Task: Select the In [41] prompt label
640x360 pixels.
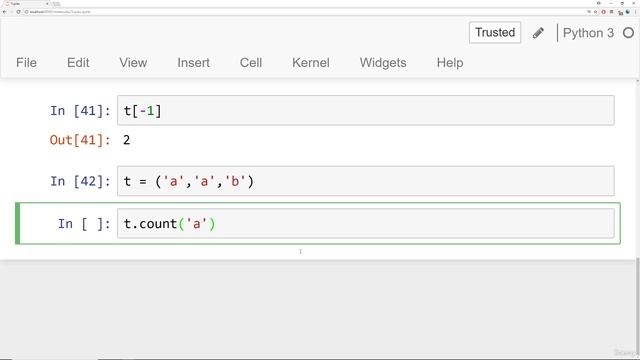Action: tap(80, 111)
